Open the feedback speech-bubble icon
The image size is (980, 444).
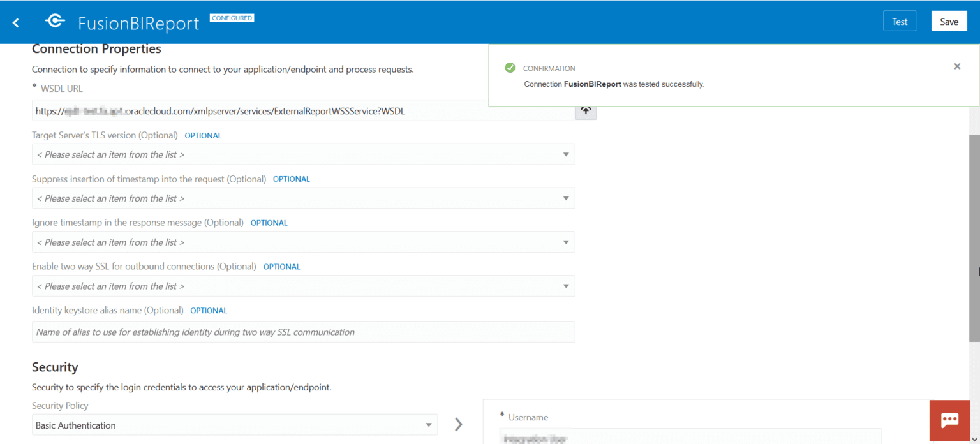tap(949, 420)
